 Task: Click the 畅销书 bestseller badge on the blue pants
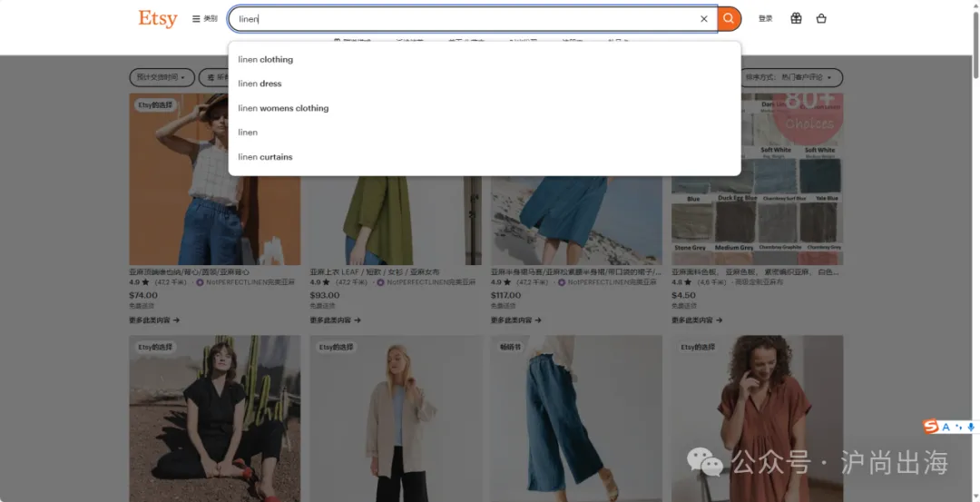coord(510,347)
